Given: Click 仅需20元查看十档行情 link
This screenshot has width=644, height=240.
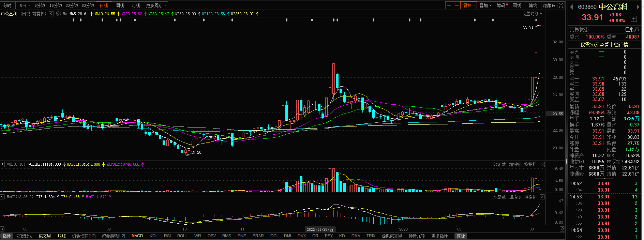Looking at the screenshot, I should [x=604, y=45].
